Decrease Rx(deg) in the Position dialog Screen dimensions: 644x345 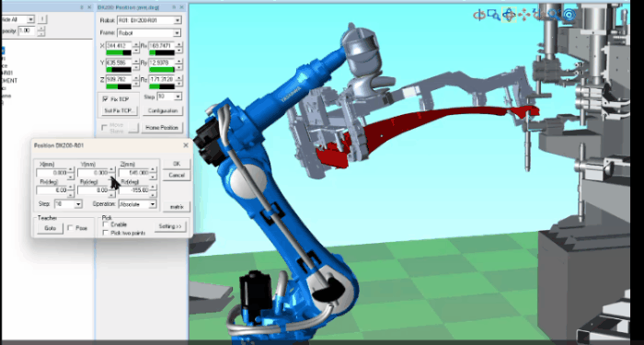pyautogui.click(x=71, y=195)
